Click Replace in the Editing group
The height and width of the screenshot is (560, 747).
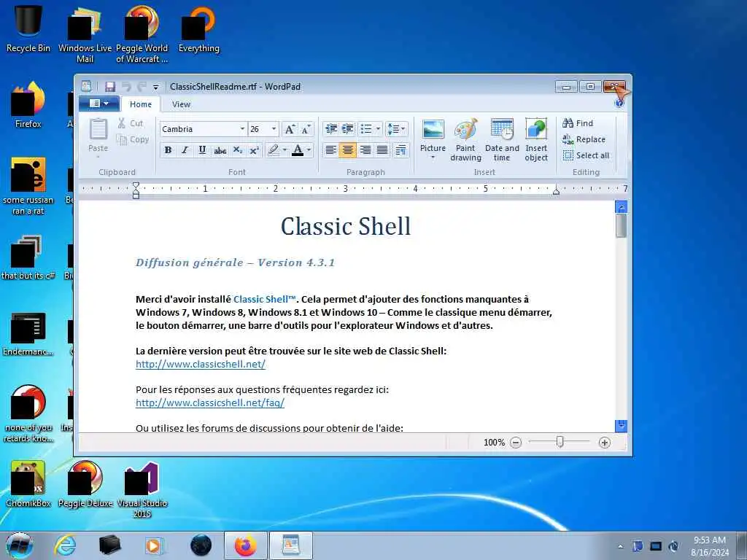(584, 139)
